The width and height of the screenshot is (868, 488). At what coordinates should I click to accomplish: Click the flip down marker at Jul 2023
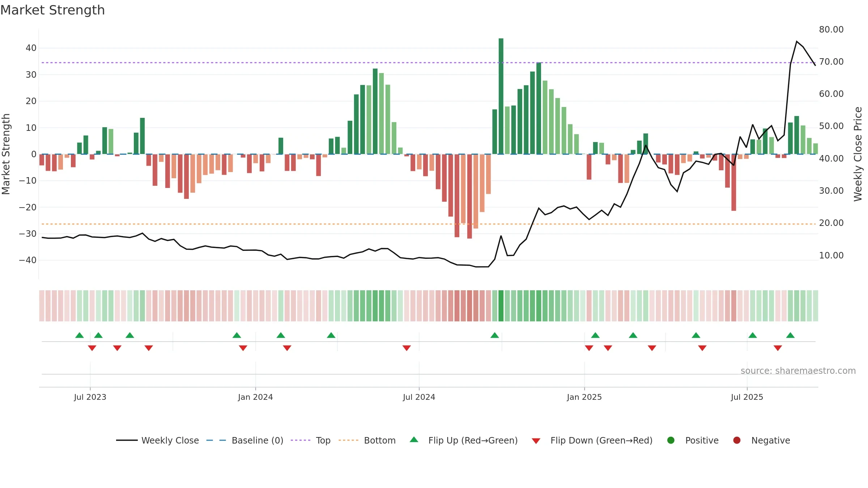(x=92, y=348)
